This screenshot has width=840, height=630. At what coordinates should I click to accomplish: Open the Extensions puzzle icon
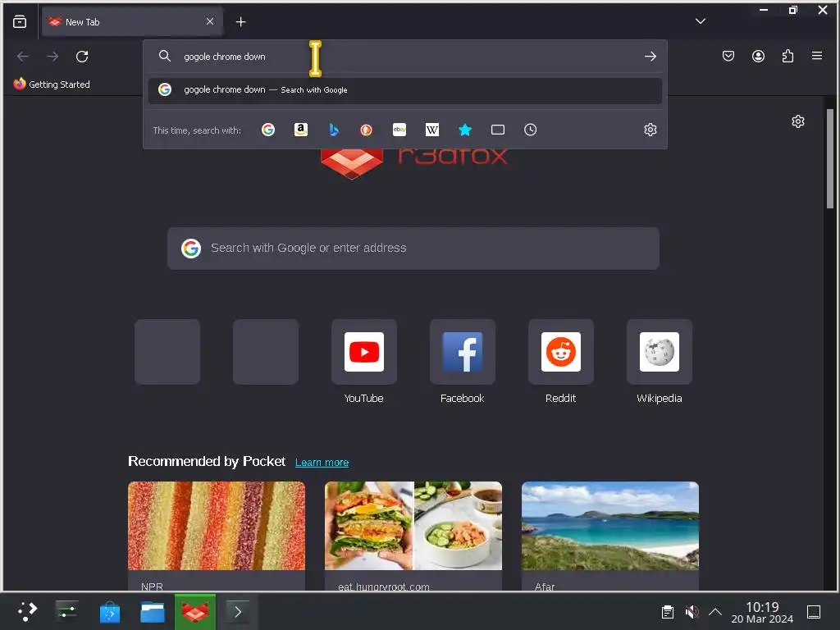tap(787, 56)
